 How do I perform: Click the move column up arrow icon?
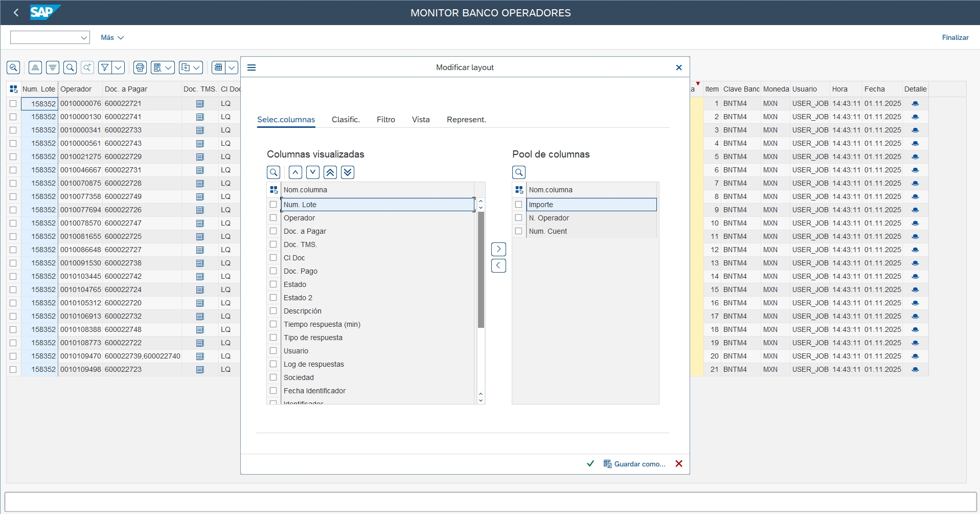295,172
